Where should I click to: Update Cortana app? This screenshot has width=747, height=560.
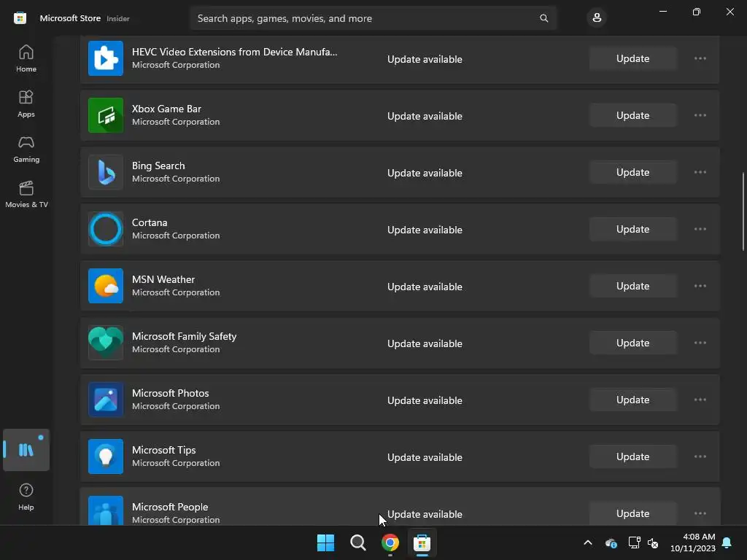633,229
